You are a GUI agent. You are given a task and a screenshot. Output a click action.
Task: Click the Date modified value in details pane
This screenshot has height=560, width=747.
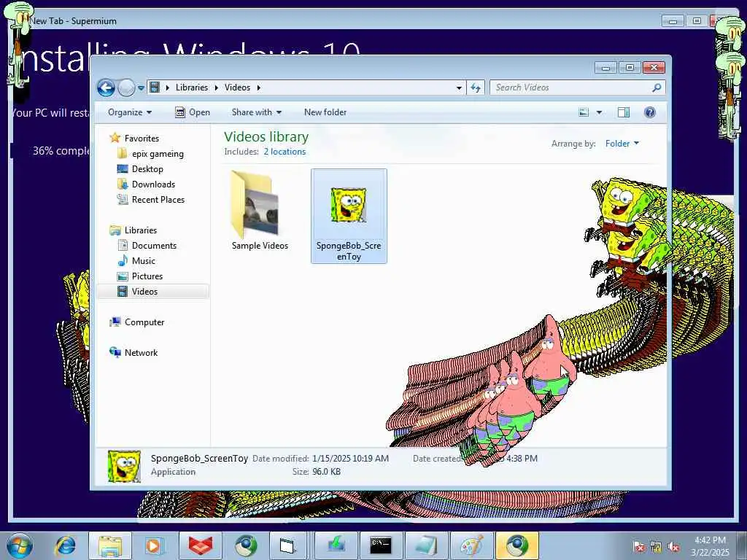[350, 459]
